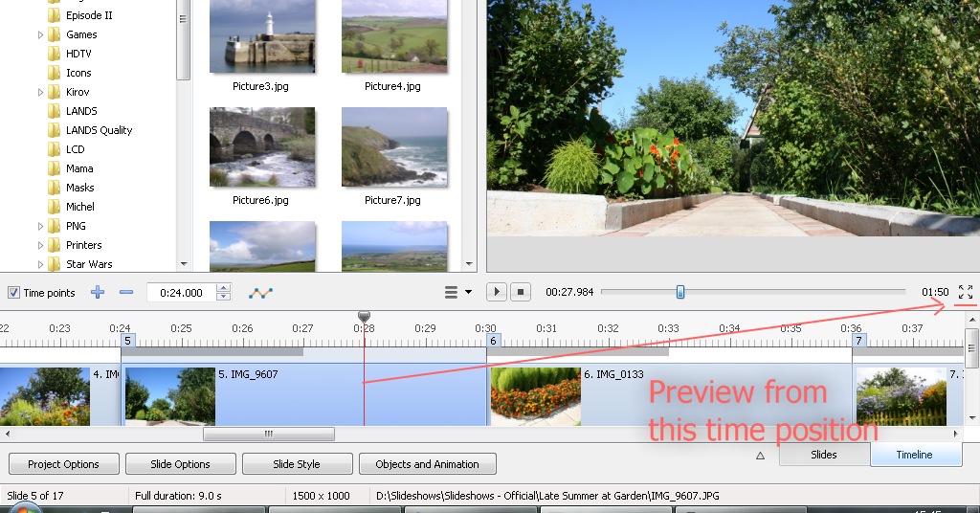Select slide marker 6 on the timeline

494,341
